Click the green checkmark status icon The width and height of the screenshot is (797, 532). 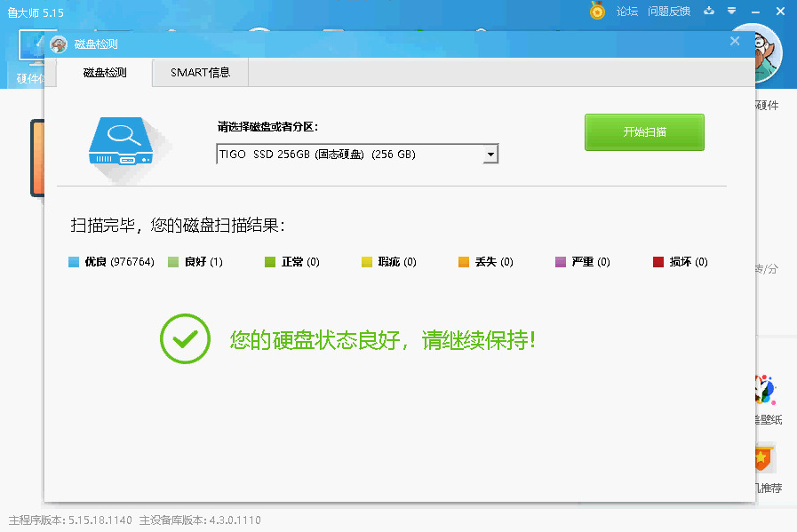click(184, 338)
